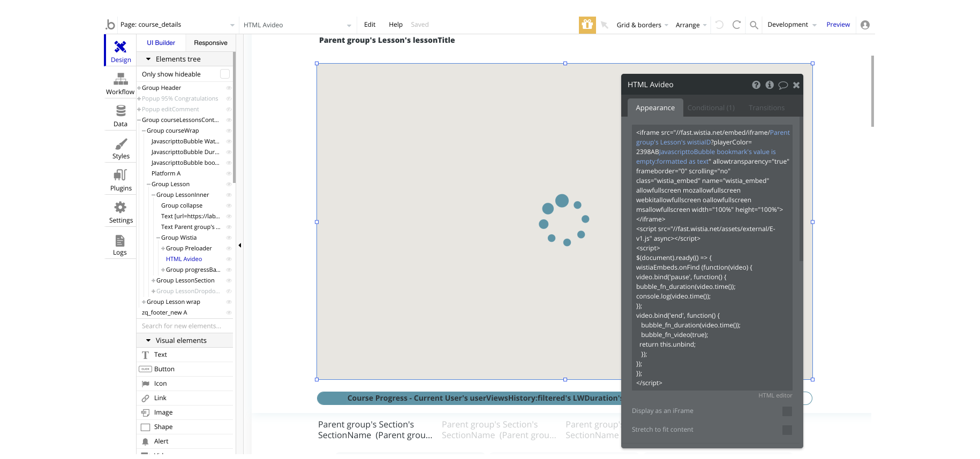Collapse the Elements tree section

point(148,59)
